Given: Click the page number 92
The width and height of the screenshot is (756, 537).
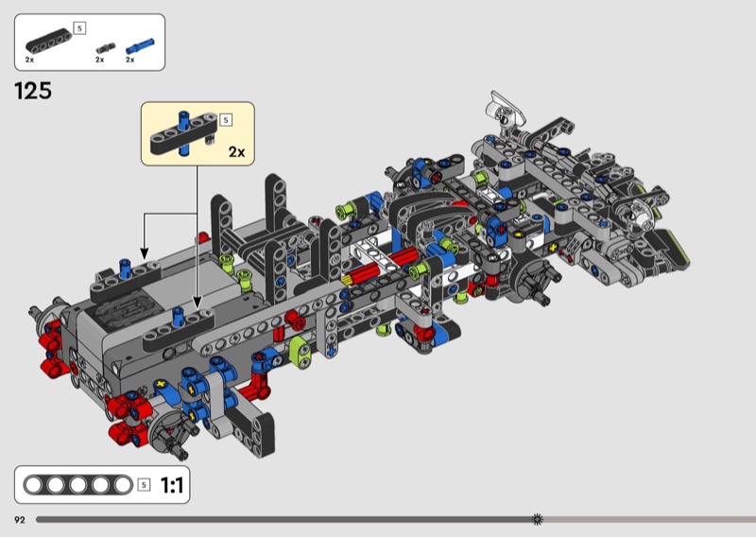Looking at the screenshot, I should 19,519.
